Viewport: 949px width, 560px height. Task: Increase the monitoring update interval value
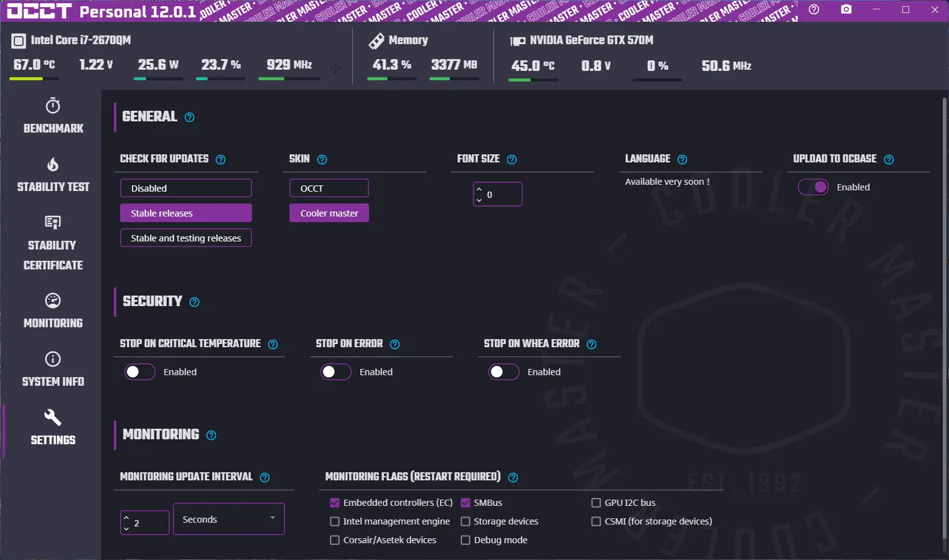click(126, 518)
